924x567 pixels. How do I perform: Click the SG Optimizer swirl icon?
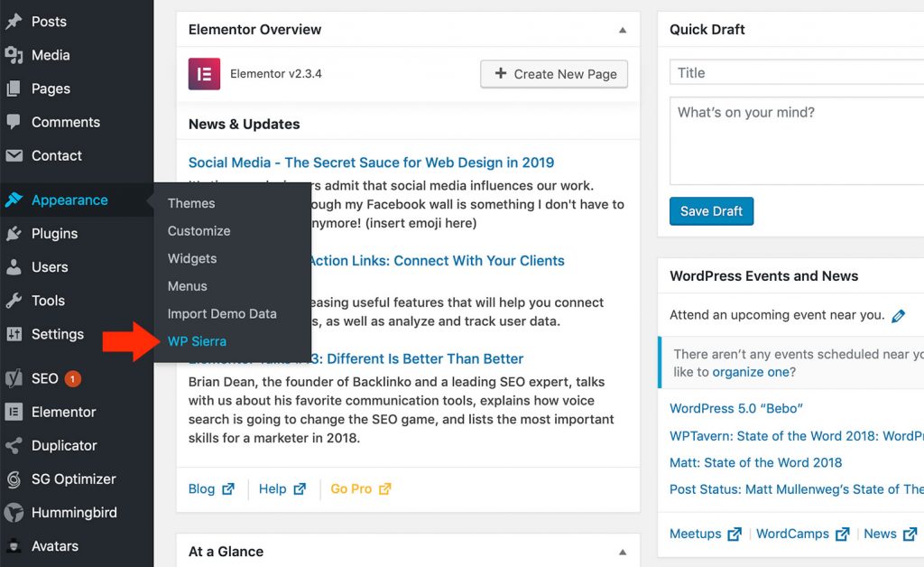(14, 479)
